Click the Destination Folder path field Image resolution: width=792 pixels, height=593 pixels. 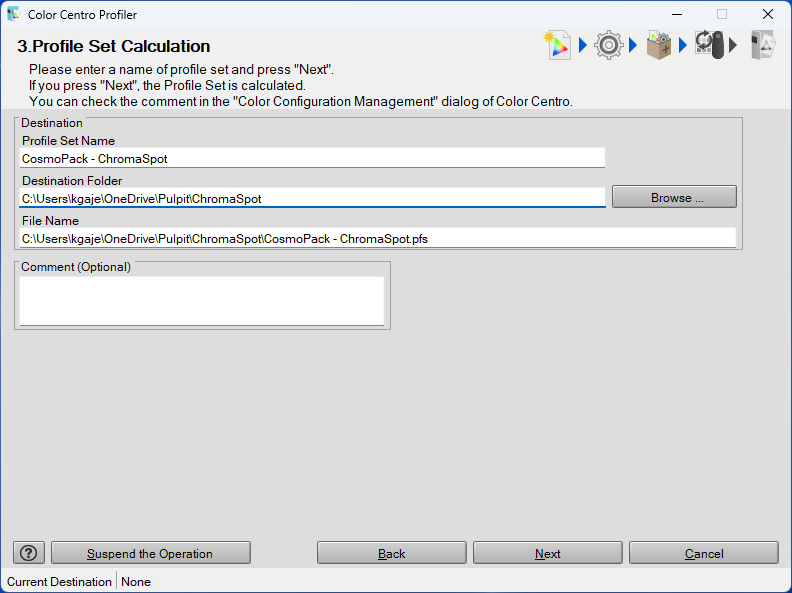[x=312, y=199]
